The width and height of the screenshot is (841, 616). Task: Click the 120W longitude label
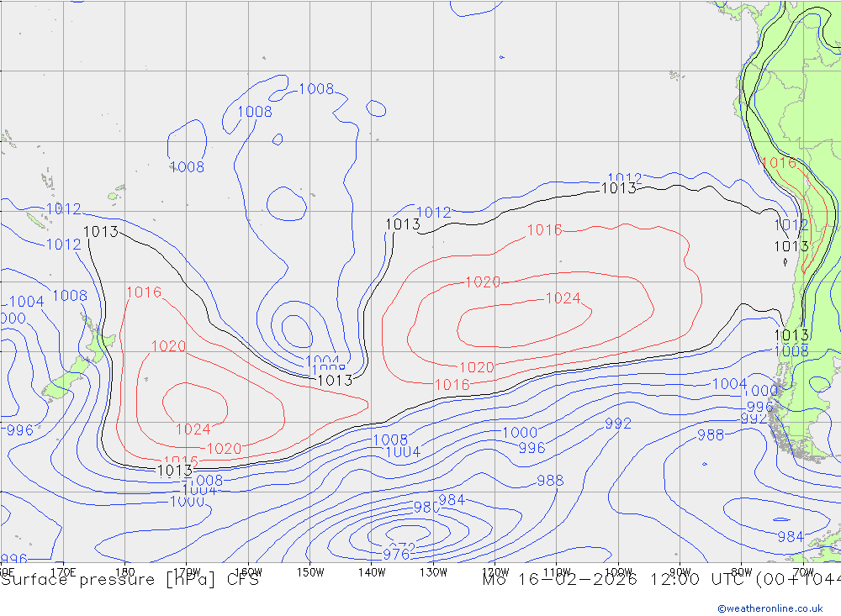(495, 572)
